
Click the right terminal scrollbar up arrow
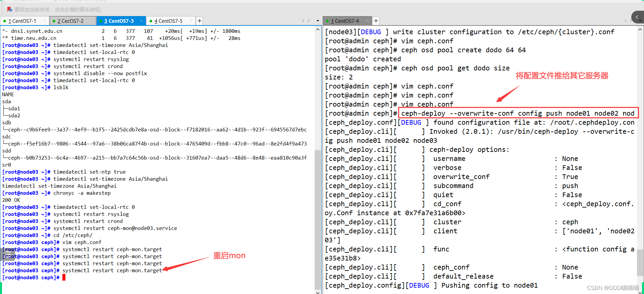[640, 30]
